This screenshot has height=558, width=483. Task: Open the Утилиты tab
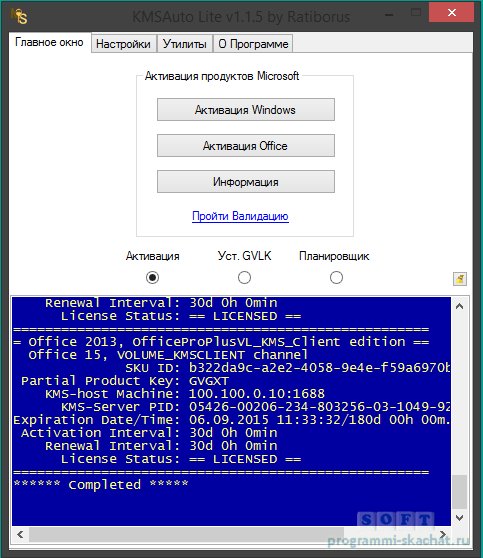tap(185, 44)
